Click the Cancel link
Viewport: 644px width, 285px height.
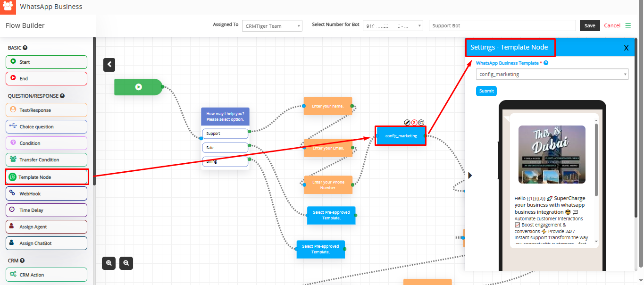(x=612, y=25)
